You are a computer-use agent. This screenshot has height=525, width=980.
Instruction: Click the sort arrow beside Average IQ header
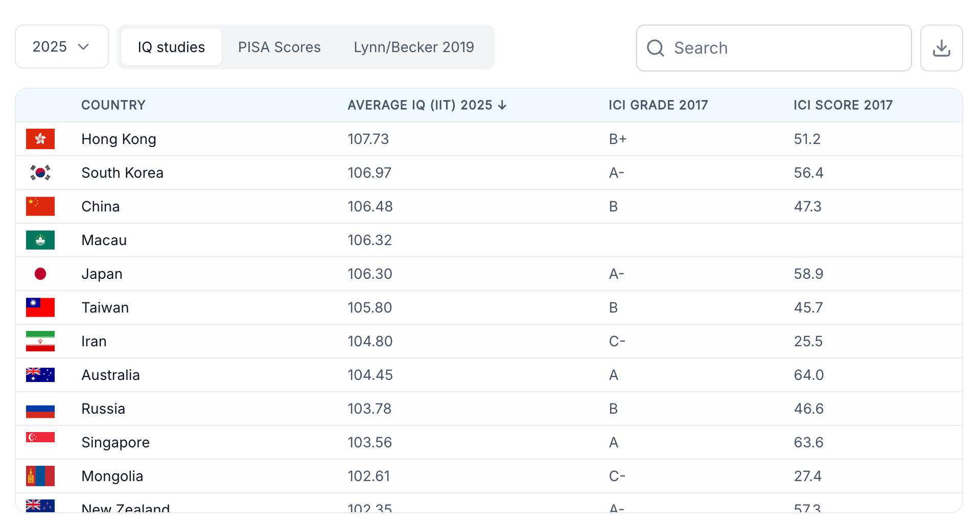point(502,105)
